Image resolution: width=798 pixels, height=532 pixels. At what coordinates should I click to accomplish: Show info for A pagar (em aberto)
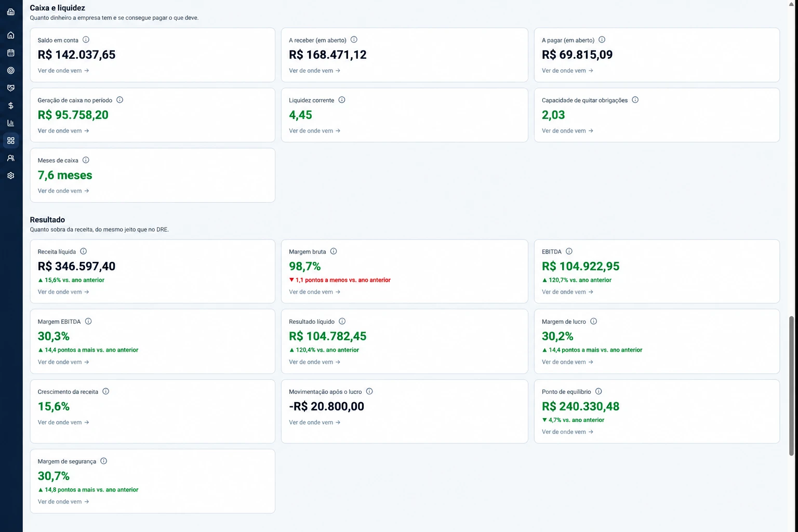[x=602, y=39]
